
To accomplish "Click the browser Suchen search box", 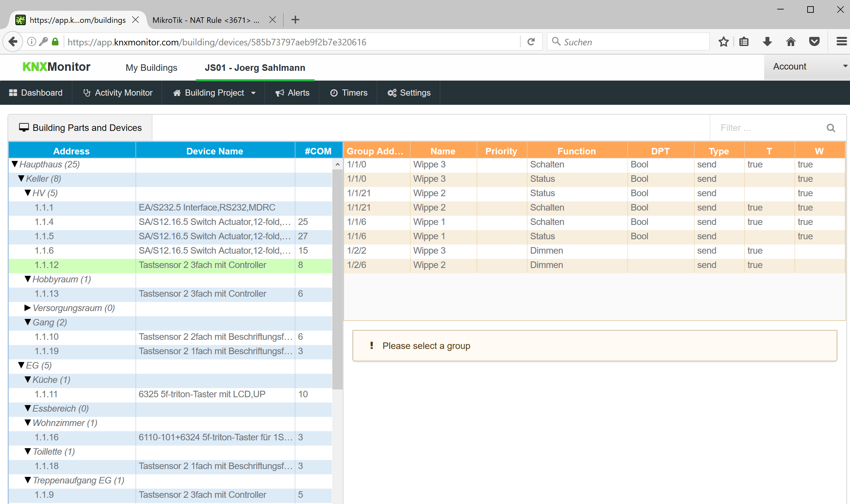I will (x=628, y=42).
